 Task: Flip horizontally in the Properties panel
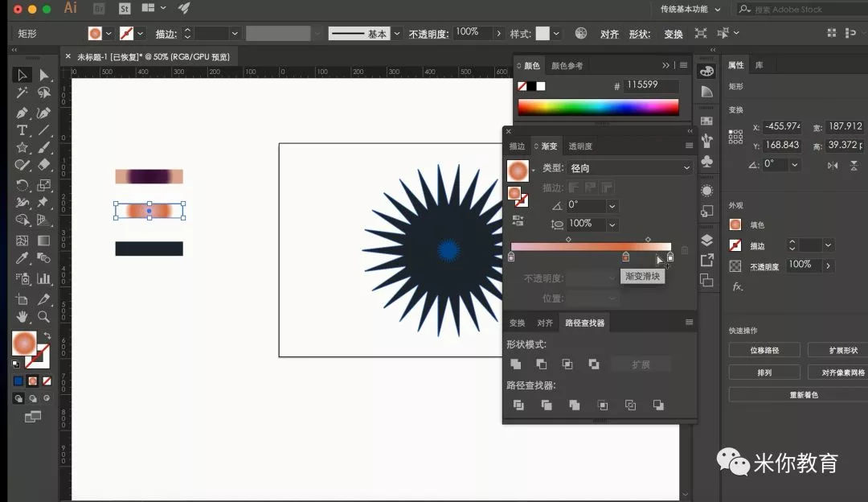(833, 165)
